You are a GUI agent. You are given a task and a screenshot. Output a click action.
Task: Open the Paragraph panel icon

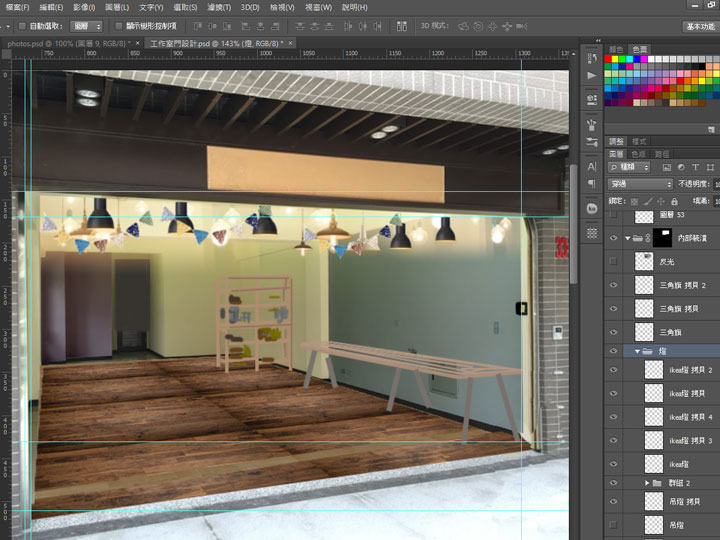tap(592, 185)
